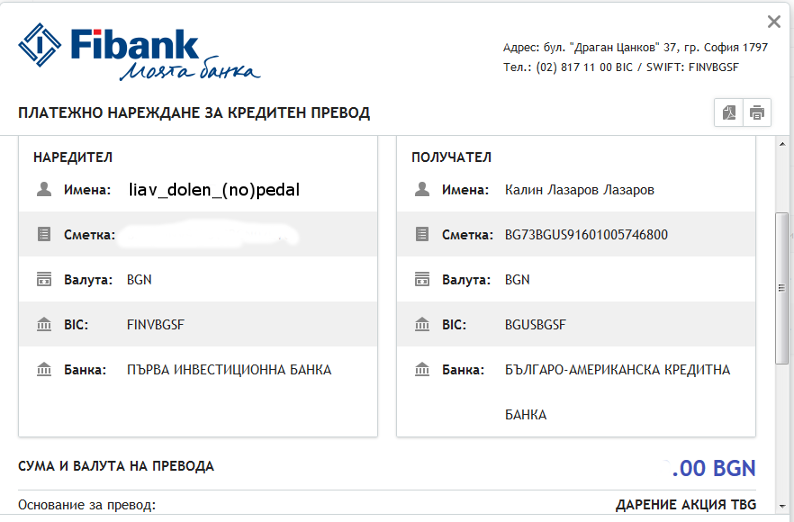794x522 pixels.
Task: Click the sender name liav_dolen_(no)pedal
Action: [x=214, y=189]
